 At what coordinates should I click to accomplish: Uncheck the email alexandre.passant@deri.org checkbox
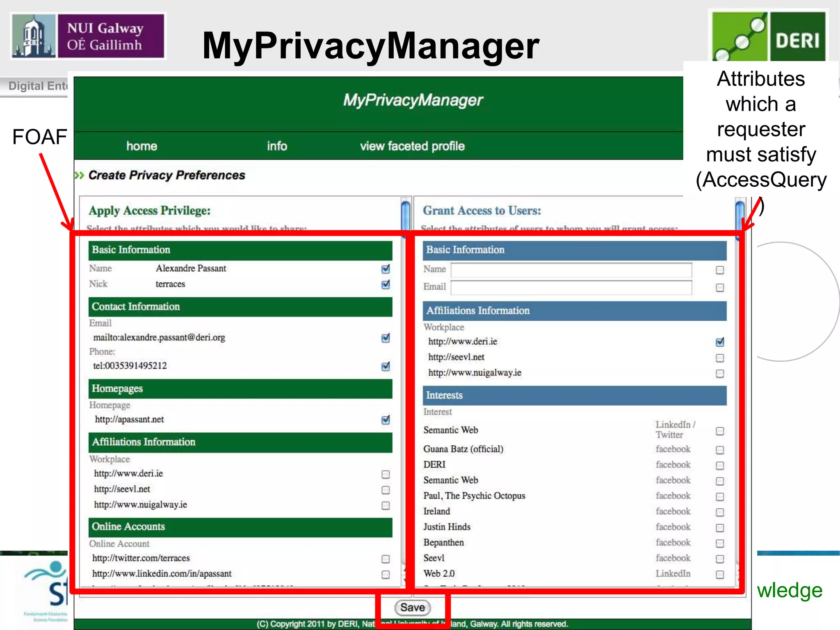(x=386, y=338)
